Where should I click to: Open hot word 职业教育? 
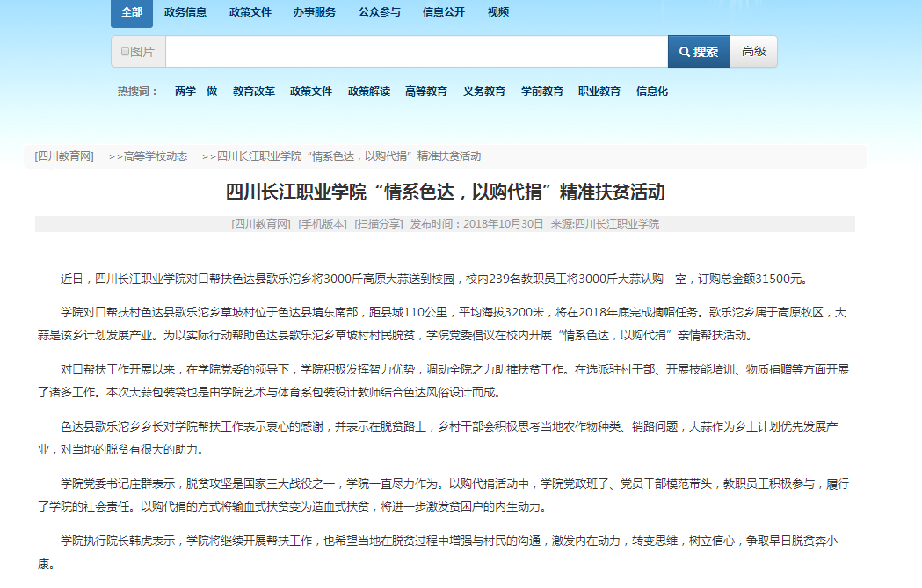point(599,91)
